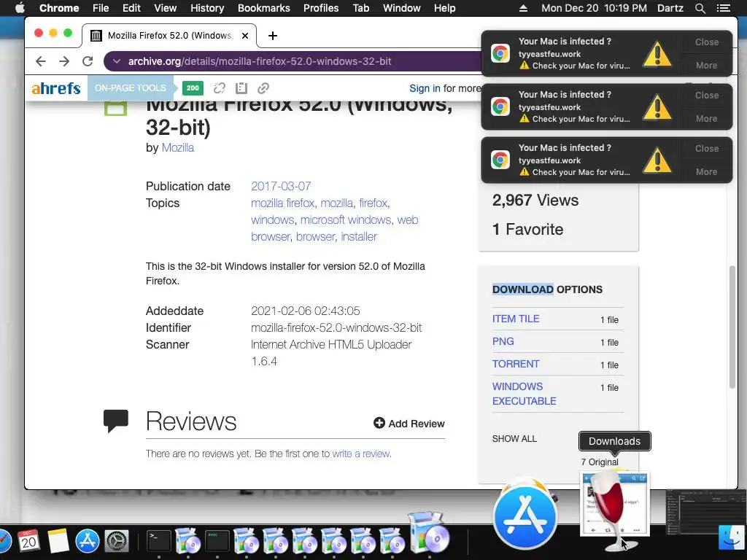The image size is (747, 560).
Task: Open Spotlight search magnifier
Action: (700, 8)
